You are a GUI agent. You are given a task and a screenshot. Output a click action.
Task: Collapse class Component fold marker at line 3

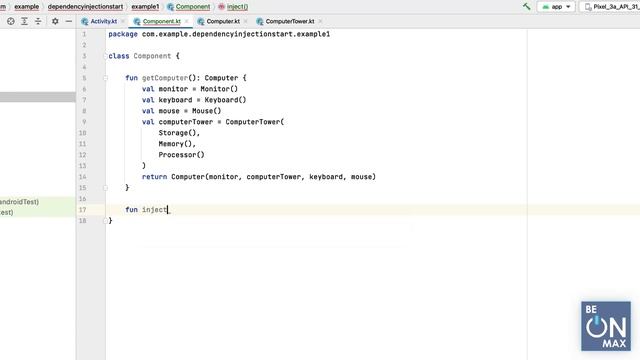(x=105, y=56)
